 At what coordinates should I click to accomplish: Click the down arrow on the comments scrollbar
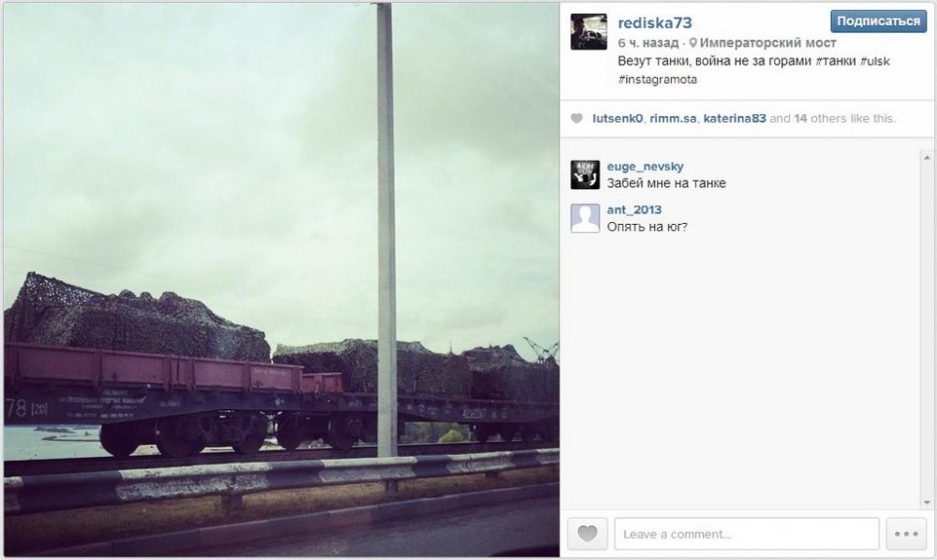pyautogui.click(x=927, y=503)
